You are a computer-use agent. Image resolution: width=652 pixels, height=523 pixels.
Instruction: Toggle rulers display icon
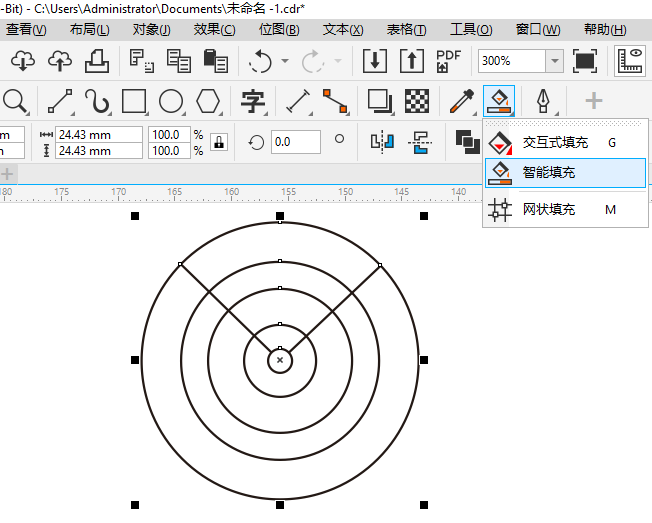click(x=631, y=61)
